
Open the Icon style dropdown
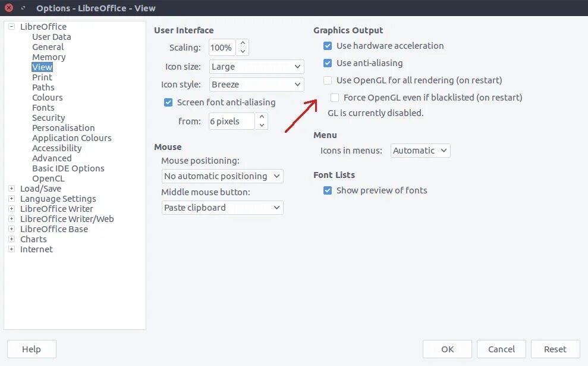click(x=256, y=85)
